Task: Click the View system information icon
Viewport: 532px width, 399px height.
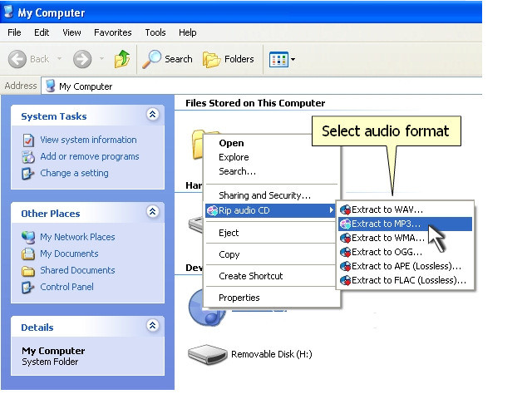Action: pos(28,140)
